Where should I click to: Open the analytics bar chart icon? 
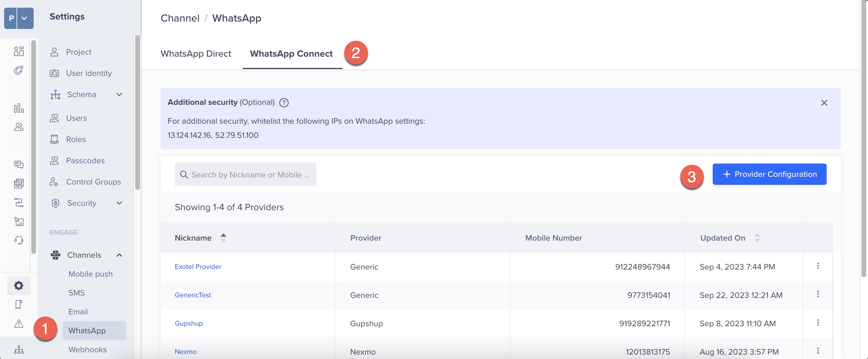[19, 108]
